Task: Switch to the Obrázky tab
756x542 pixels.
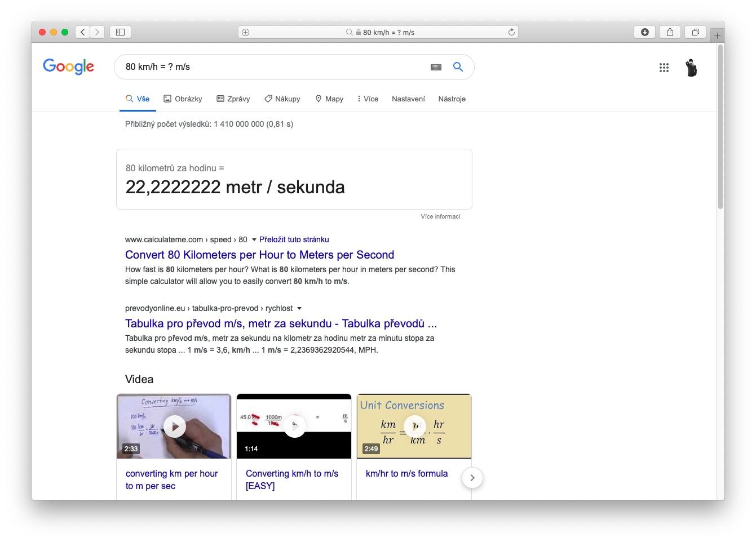Action: click(183, 99)
